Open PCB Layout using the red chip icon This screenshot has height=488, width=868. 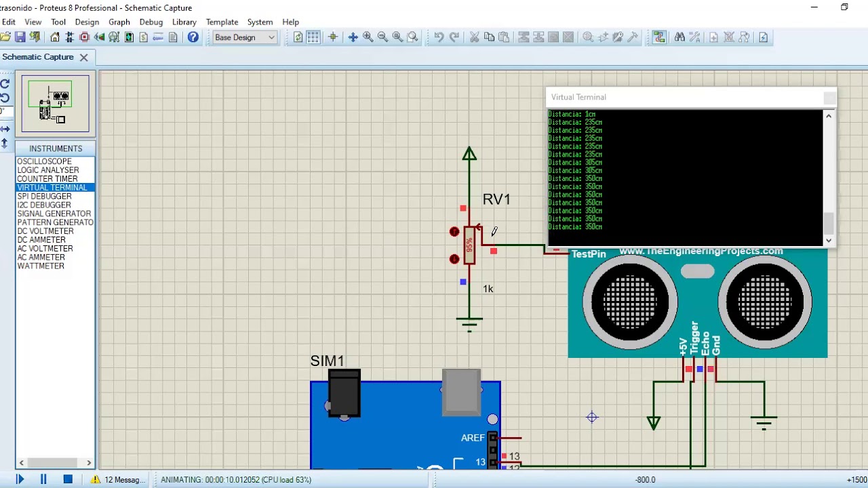click(x=85, y=37)
